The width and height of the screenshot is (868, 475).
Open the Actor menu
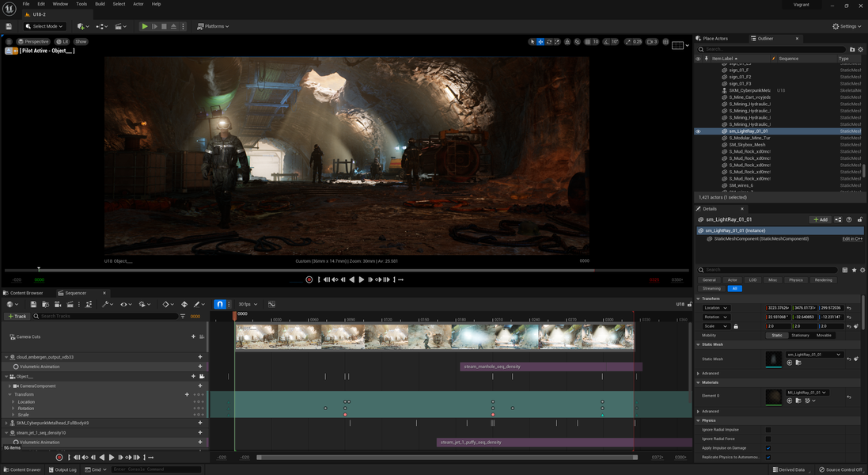138,4
